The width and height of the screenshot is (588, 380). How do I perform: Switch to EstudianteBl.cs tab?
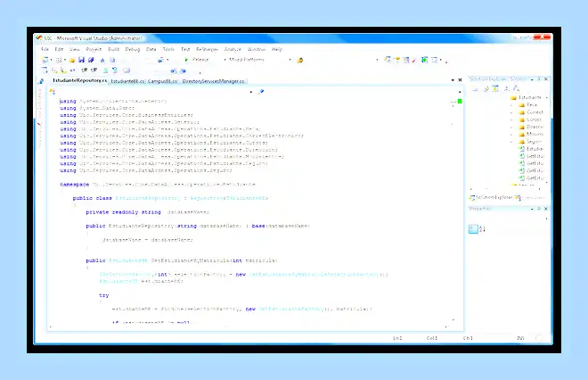pos(127,81)
